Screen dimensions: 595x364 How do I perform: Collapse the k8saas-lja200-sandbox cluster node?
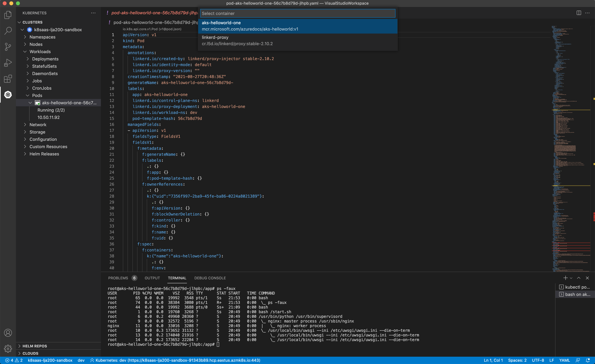click(x=22, y=30)
